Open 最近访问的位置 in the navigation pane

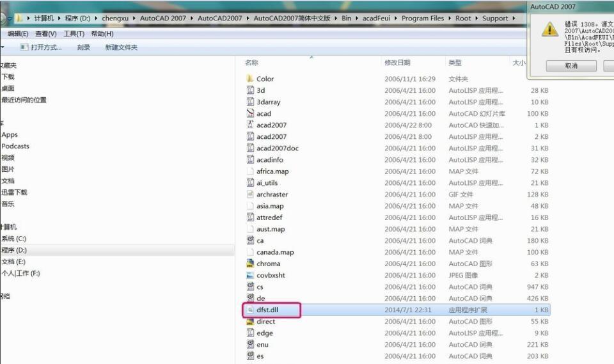coord(24,100)
